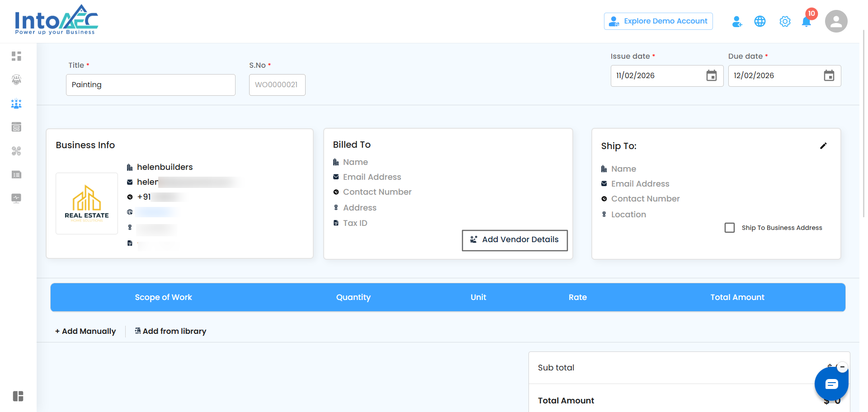
Task: Open the profile avatar menu
Action: click(836, 21)
